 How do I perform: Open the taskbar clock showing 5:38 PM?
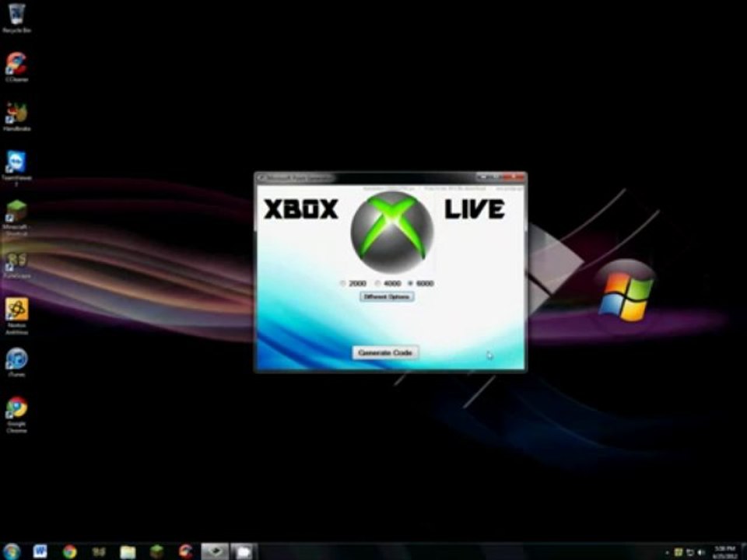click(x=724, y=552)
